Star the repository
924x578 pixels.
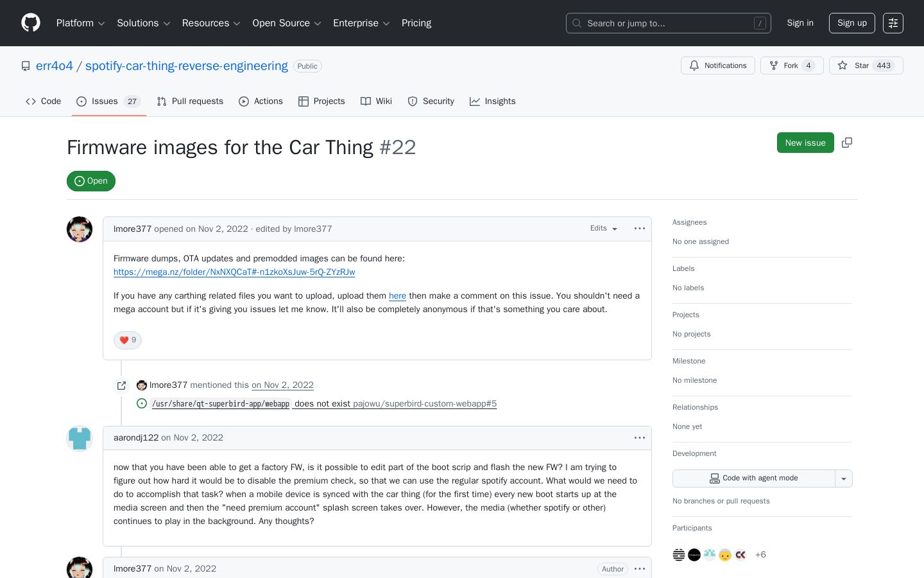coord(866,66)
